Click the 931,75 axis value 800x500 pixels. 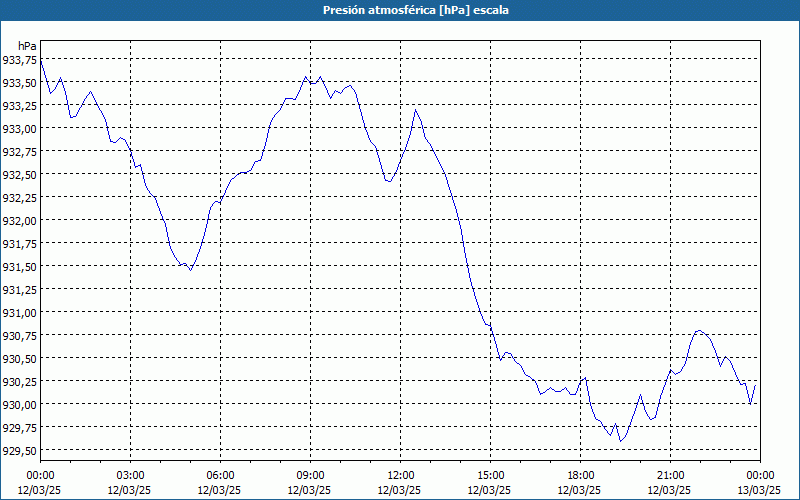click(19, 243)
